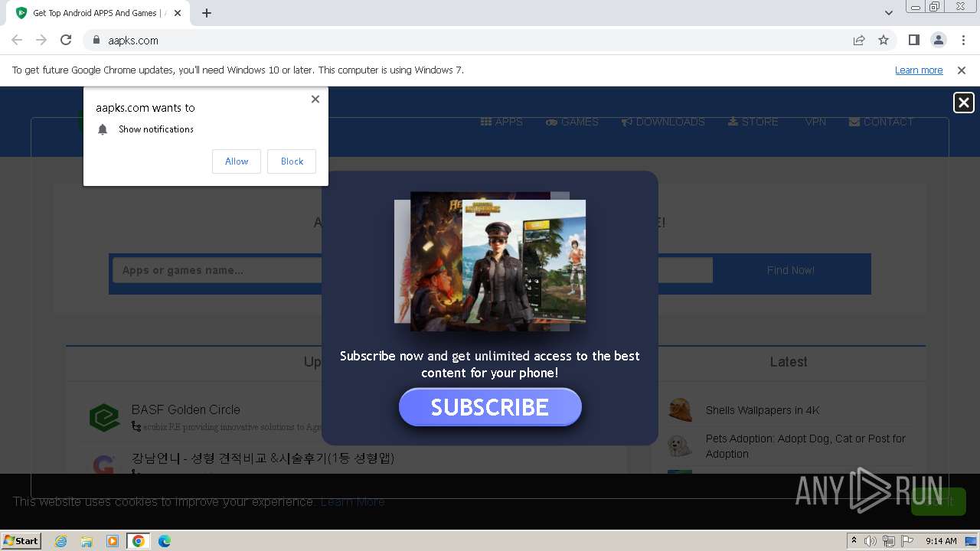Open the CONTACT menu item

pyautogui.click(x=881, y=122)
